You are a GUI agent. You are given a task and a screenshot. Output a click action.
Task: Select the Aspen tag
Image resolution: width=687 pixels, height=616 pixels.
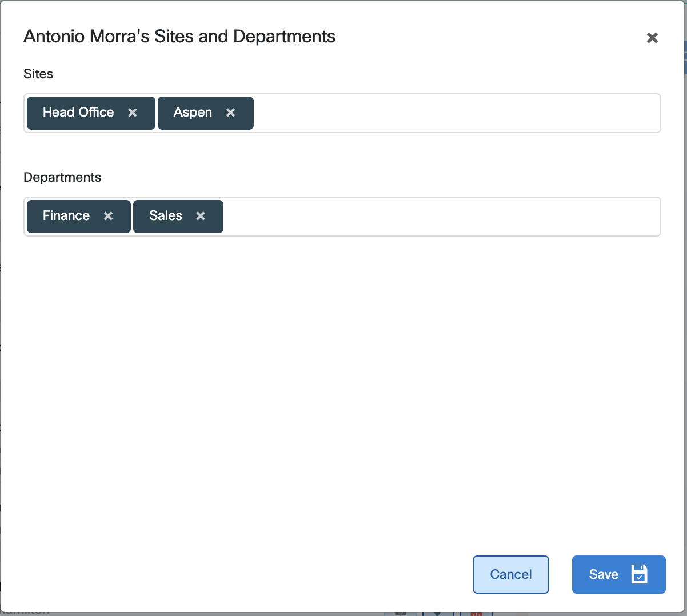coord(193,113)
